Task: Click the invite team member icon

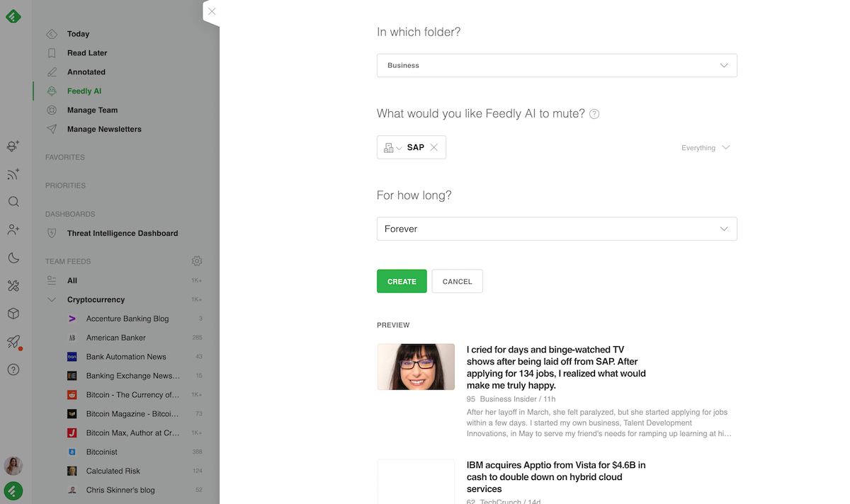Action: [13, 229]
